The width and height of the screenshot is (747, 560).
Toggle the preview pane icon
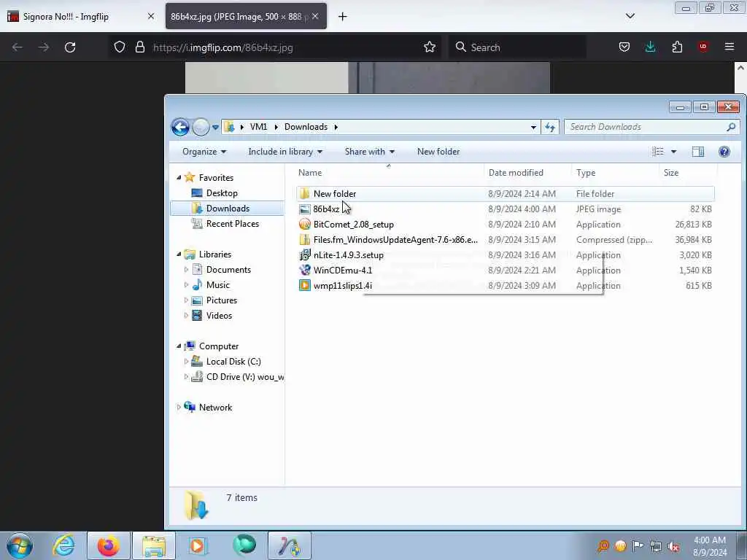[698, 152]
